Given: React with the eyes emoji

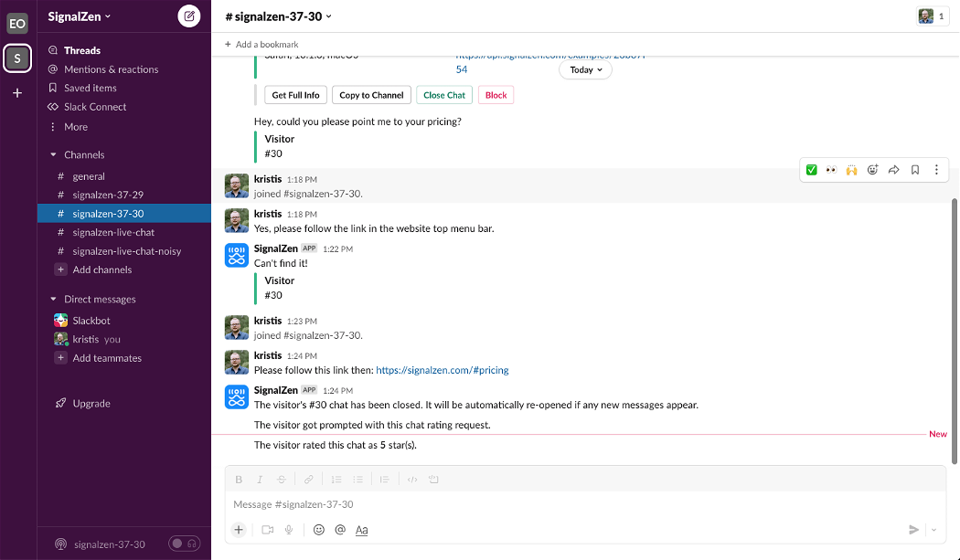Looking at the screenshot, I should point(831,170).
